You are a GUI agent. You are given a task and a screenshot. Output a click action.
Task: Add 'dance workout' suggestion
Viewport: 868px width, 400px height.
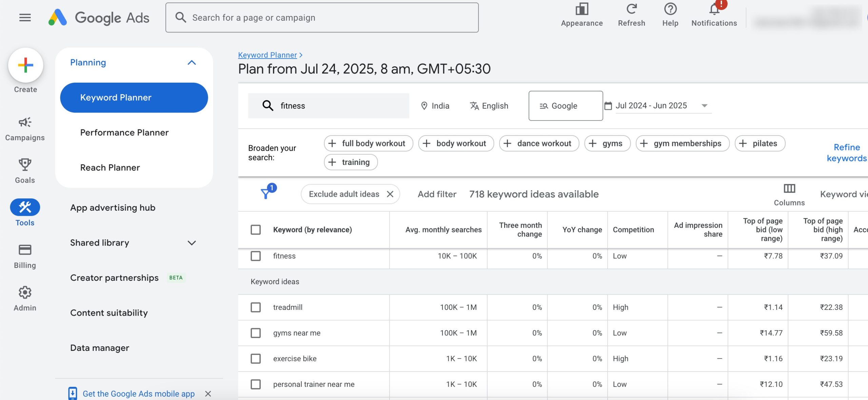[x=539, y=143]
